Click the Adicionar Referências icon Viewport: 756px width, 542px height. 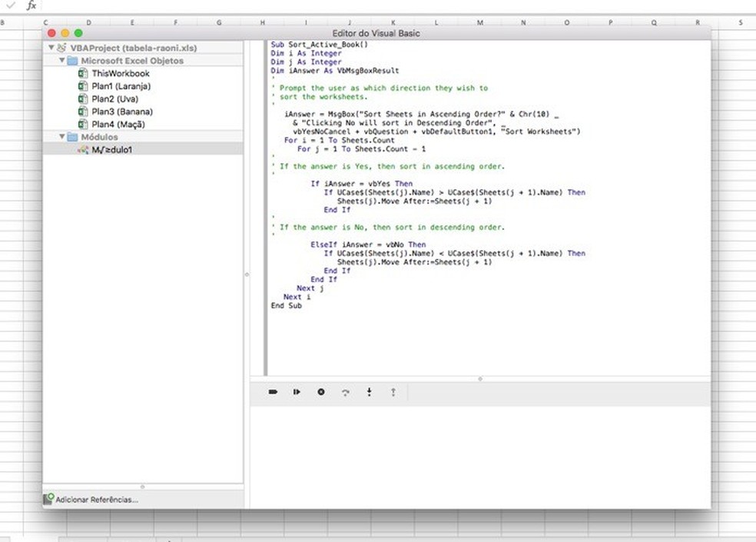pos(49,499)
